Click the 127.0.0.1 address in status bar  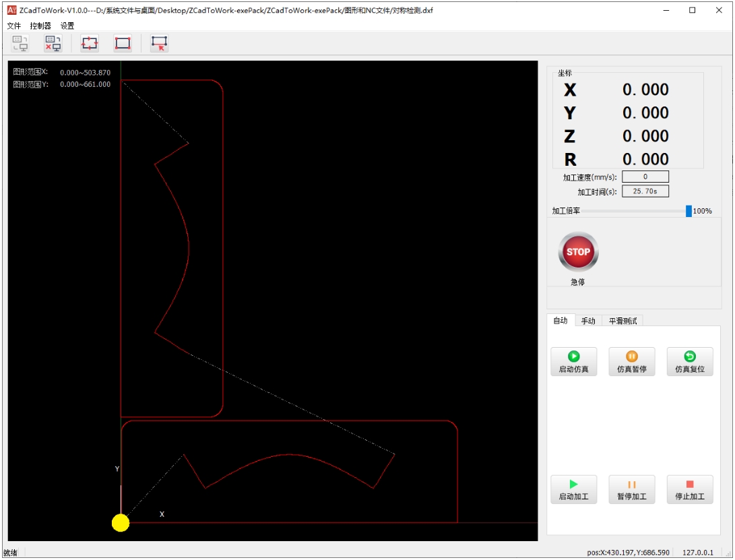point(697,553)
